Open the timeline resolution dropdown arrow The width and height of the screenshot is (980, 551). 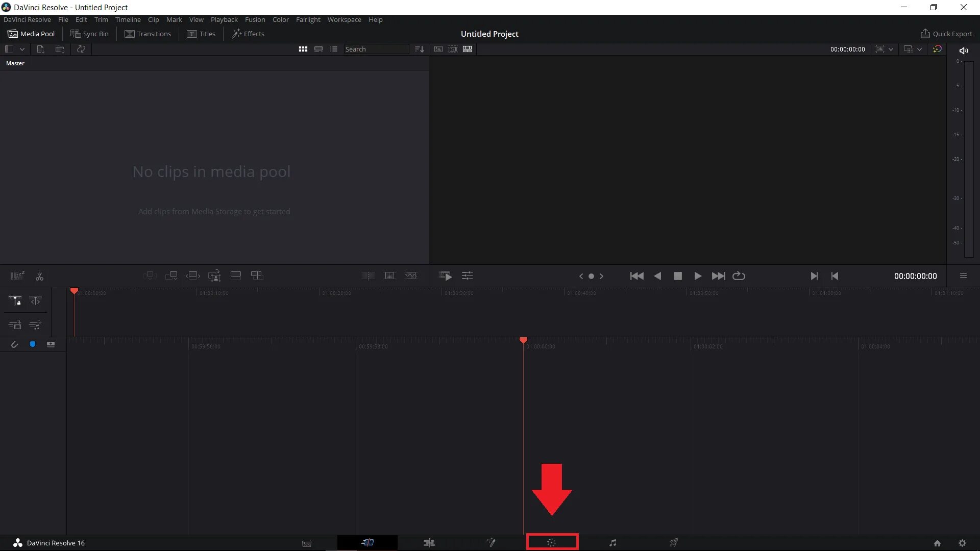[919, 49]
